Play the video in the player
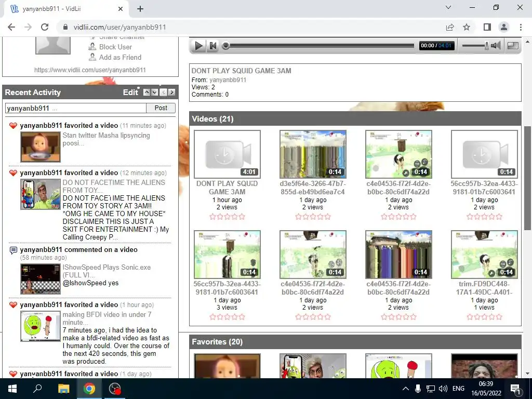This screenshot has width=532, height=399. pos(198,46)
